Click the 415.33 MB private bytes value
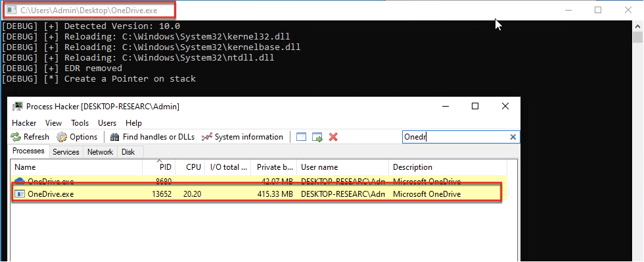The width and height of the screenshot is (644, 262). click(275, 194)
